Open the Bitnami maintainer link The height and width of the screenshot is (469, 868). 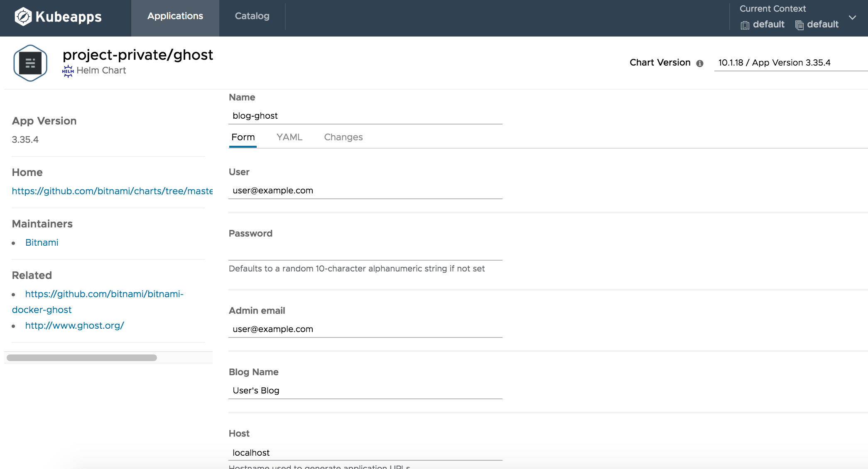coord(42,242)
